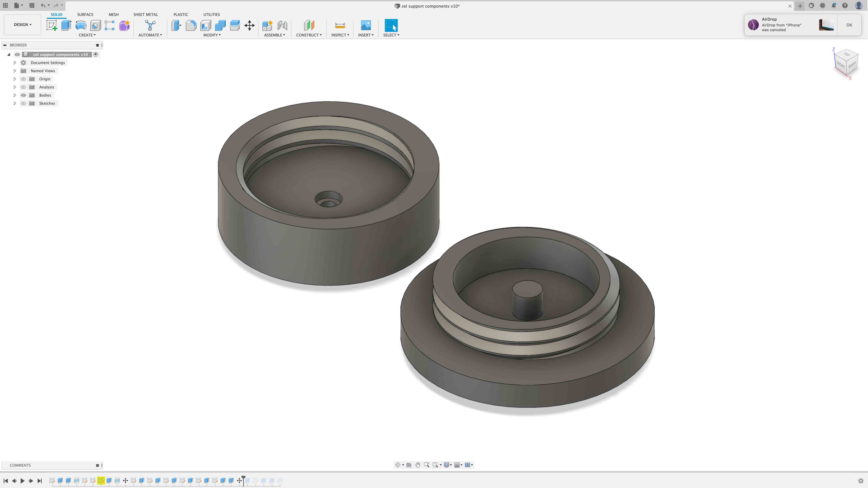This screenshot has width=868, height=488.
Task: Hide the Bodies folder visibility
Action: [x=23, y=95]
